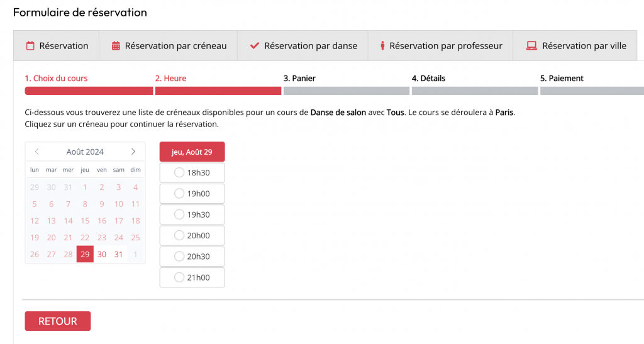Click the 1. Choix du cours step label
This screenshot has width=644, height=344.
point(56,79)
